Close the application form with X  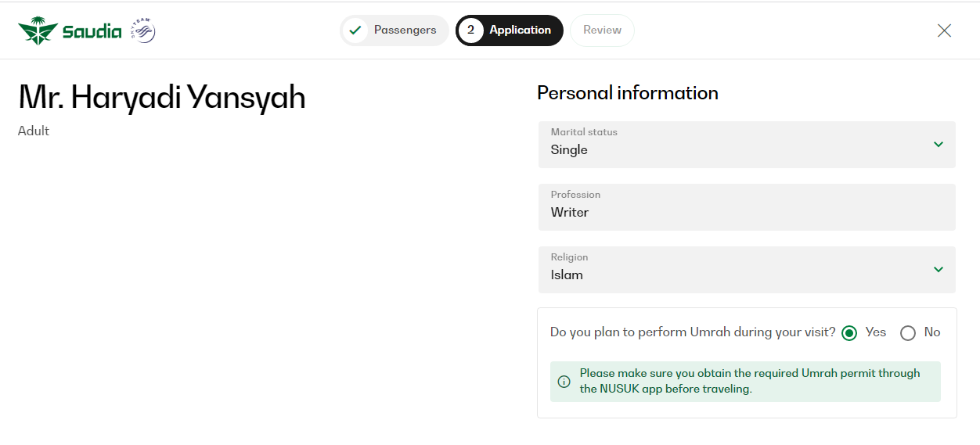pyautogui.click(x=944, y=31)
